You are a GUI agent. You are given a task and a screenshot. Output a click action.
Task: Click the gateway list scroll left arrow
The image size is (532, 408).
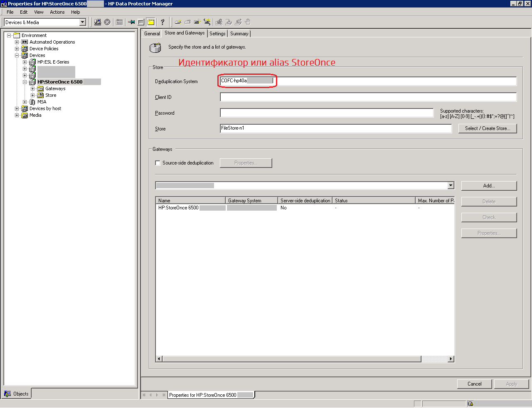pos(159,359)
